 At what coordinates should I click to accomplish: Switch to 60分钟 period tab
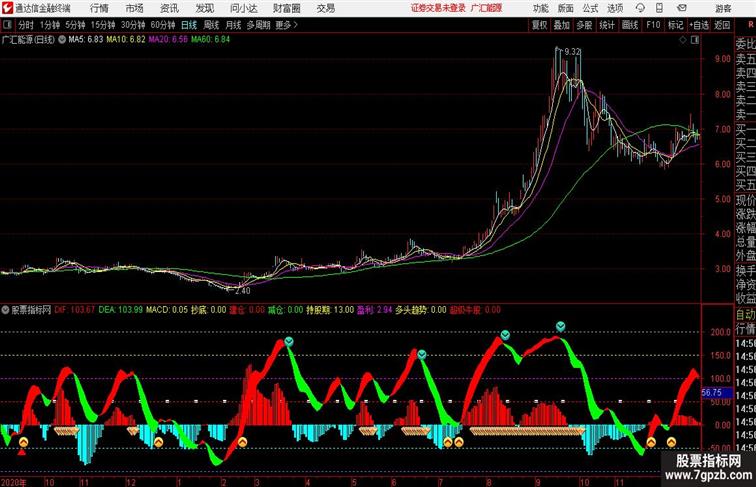tap(163, 25)
